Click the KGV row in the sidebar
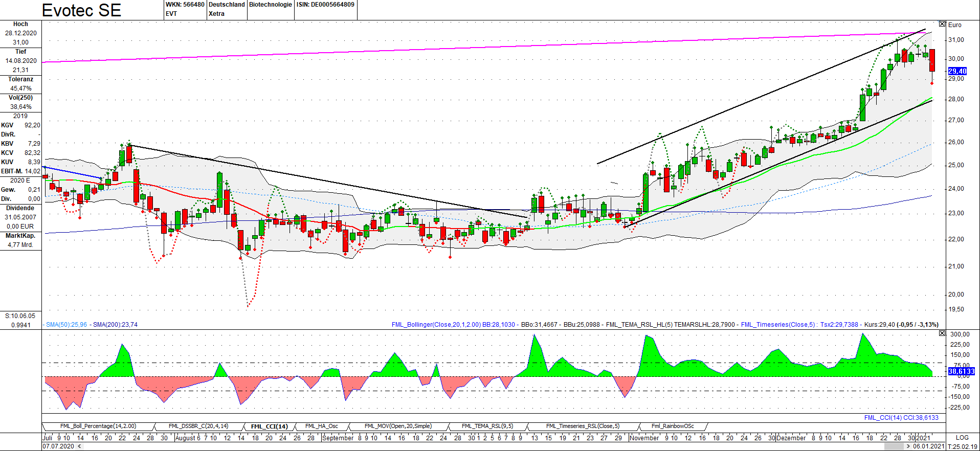 tap(20, 125)
